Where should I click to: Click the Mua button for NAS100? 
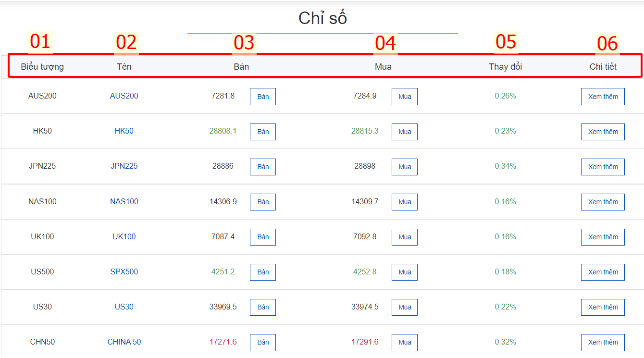(x=405, y=202)
